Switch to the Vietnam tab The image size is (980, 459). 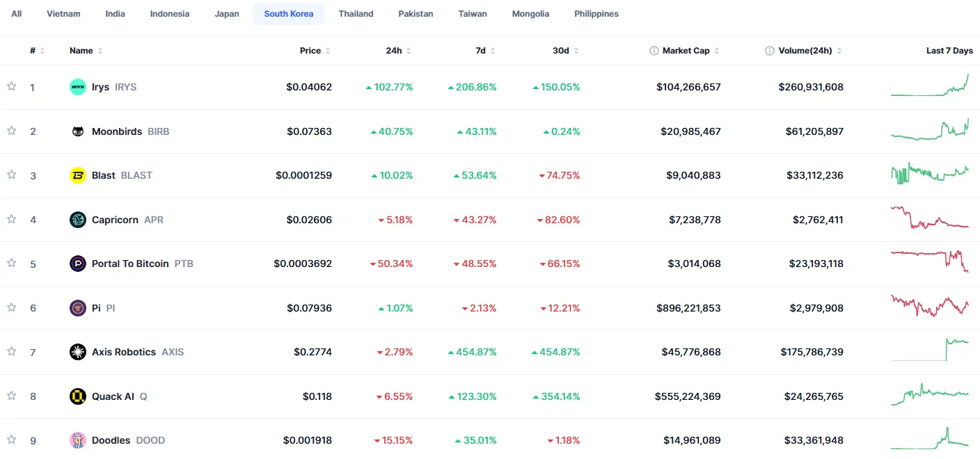tap(63, 14)
